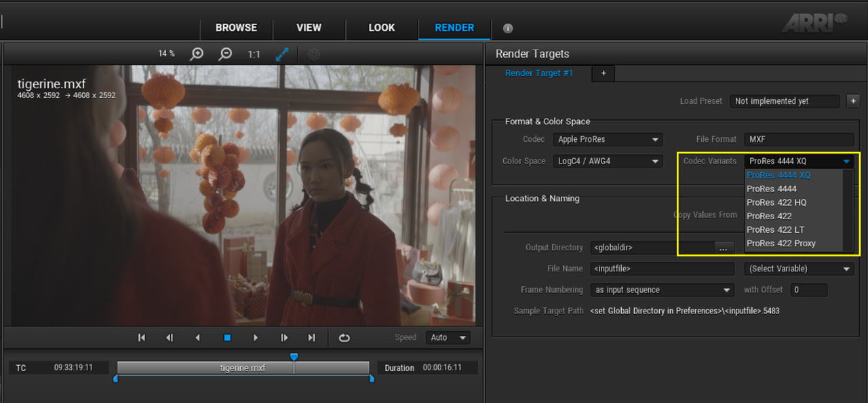This screenshot has height=403, width=868.
Task: Stop playback with the blue square
Action: pos(227,337)
